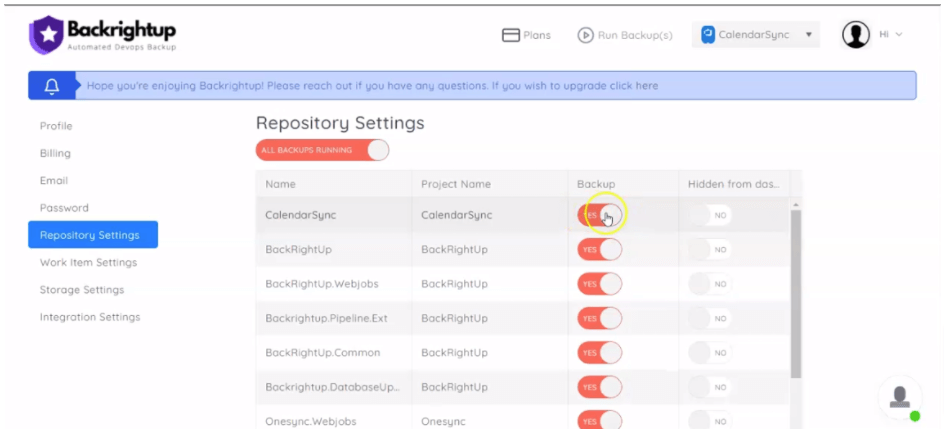Toggle Backup switch for CalendarSync row
The height and width of the screenshot is (433, 944).
tap(600, 215)
